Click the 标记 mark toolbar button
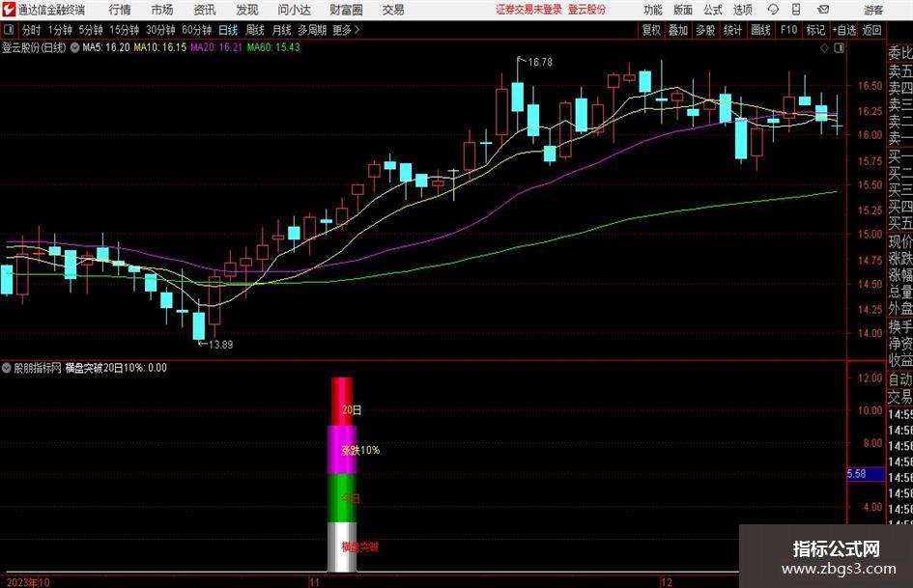The height and width of the screenshot is (588, 913). (815, 30)
